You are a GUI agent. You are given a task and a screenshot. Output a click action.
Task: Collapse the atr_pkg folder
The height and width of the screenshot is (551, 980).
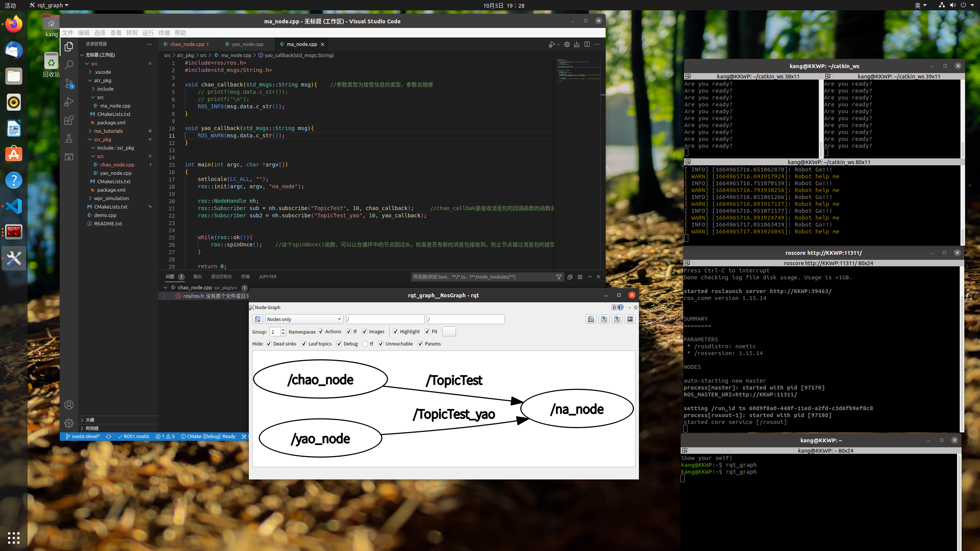(x=118, y=80)
